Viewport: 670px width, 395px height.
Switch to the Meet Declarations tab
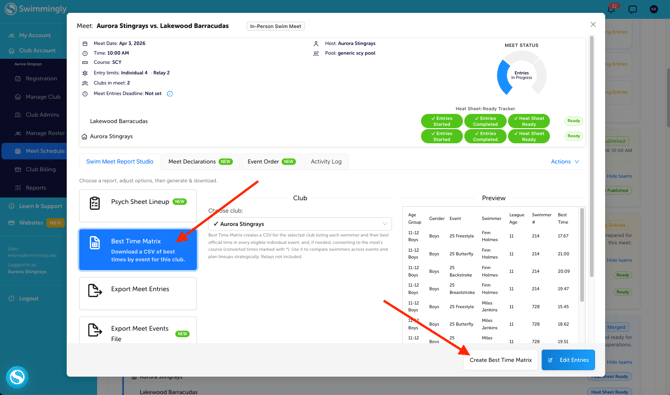200,162
